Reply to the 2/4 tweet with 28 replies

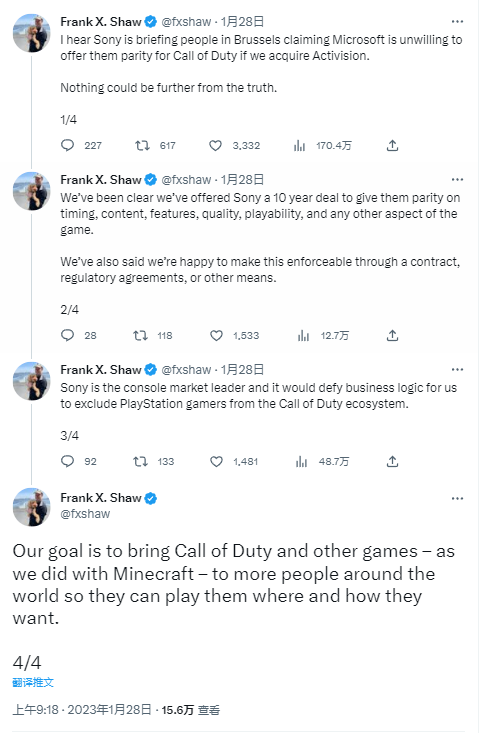68,335
